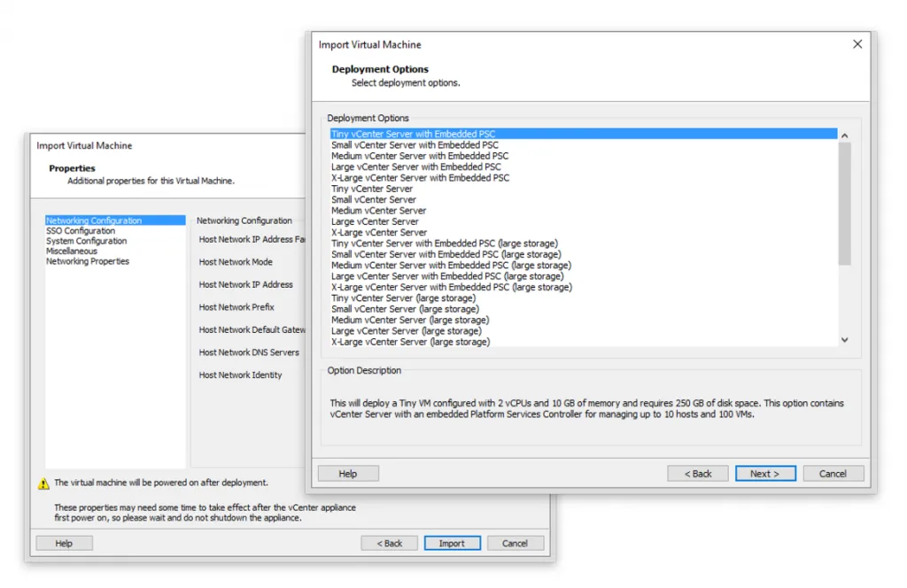This screenshot has width=907, height=588.
Task: Choose plain Large vCenter Server option
Action: click(x=584, y=221)
